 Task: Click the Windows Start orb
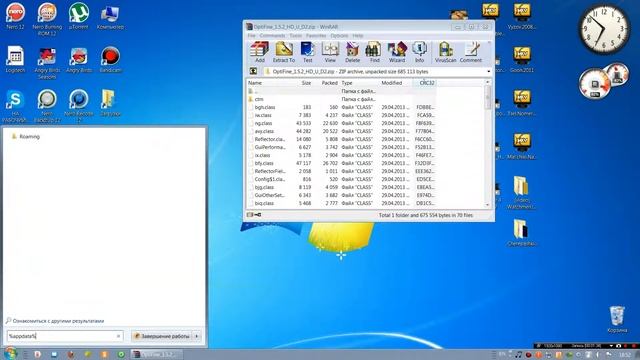pos(10,353)
